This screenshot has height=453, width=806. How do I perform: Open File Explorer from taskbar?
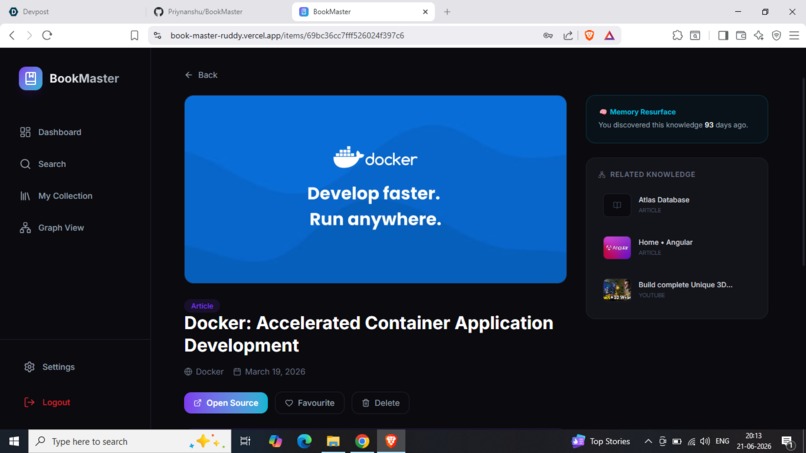(333, 441)
